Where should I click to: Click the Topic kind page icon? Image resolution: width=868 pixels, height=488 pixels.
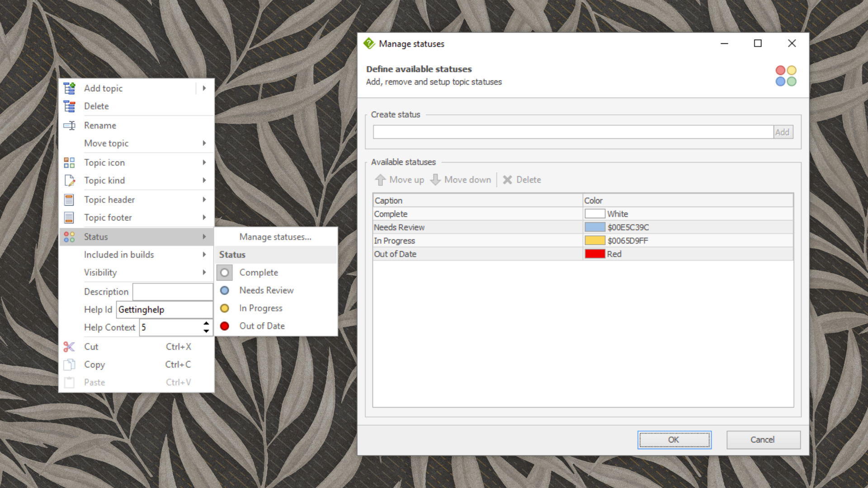click(x=69, y=181)
